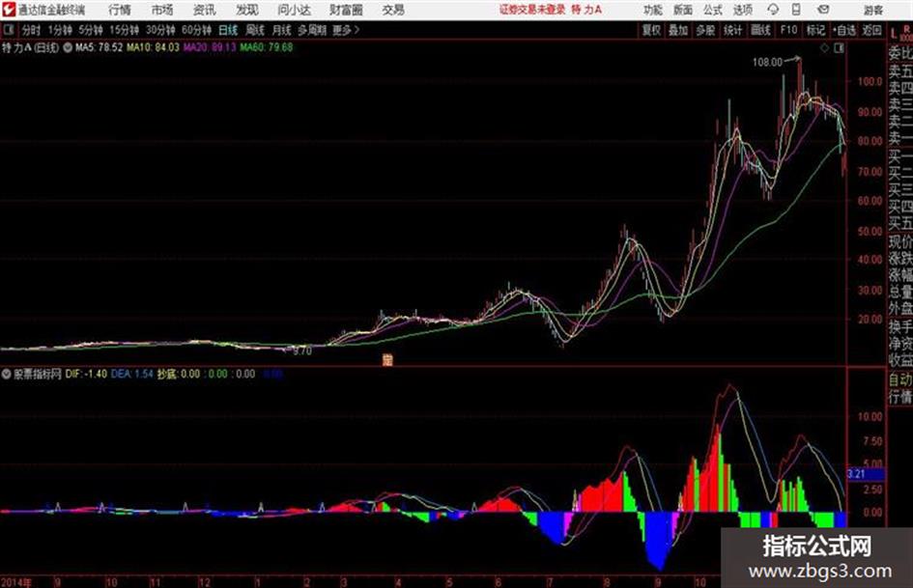Open the 财富圈 menu
The image size is (913, 588).
[346, 10]
